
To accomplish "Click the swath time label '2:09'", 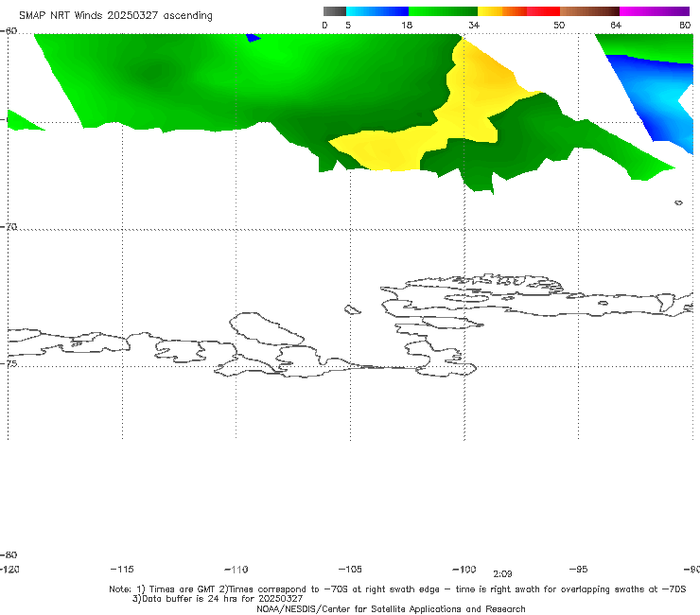I will point(502,574).
